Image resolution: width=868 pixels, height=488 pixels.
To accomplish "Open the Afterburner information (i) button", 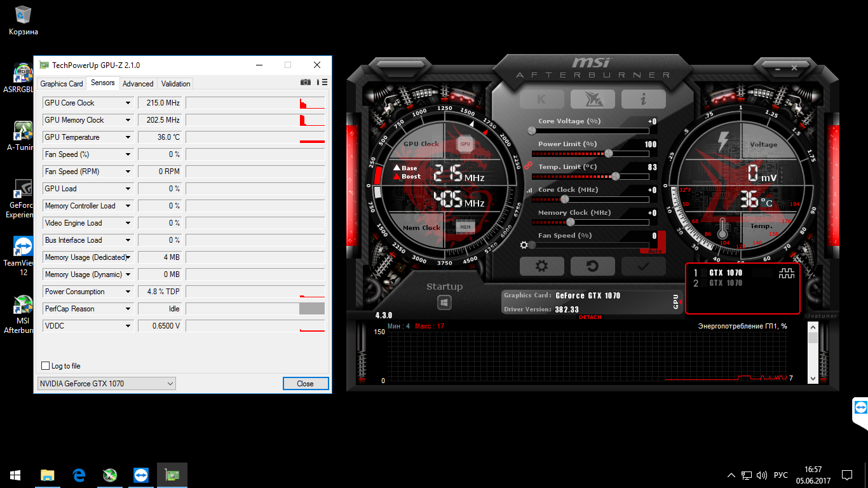I will pos(643,99).
